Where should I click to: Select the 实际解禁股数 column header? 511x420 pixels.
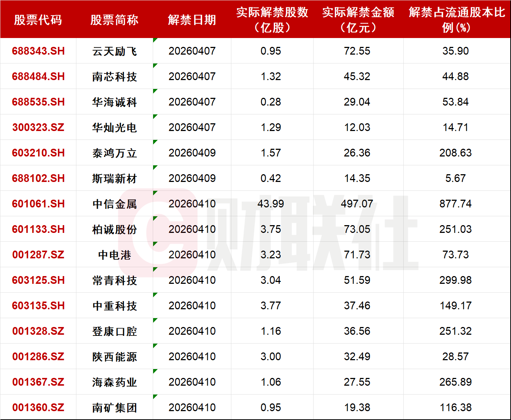click(272, 20)
